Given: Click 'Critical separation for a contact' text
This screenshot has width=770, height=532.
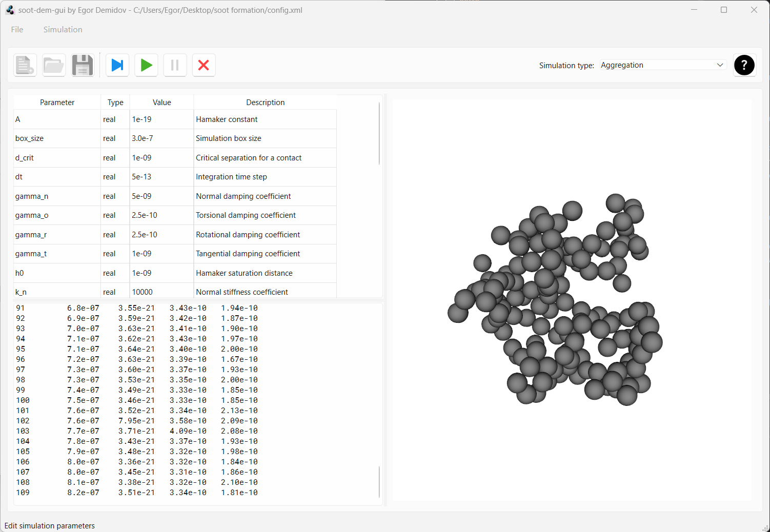Looking at the screenshot, I should tap(249, 158).
